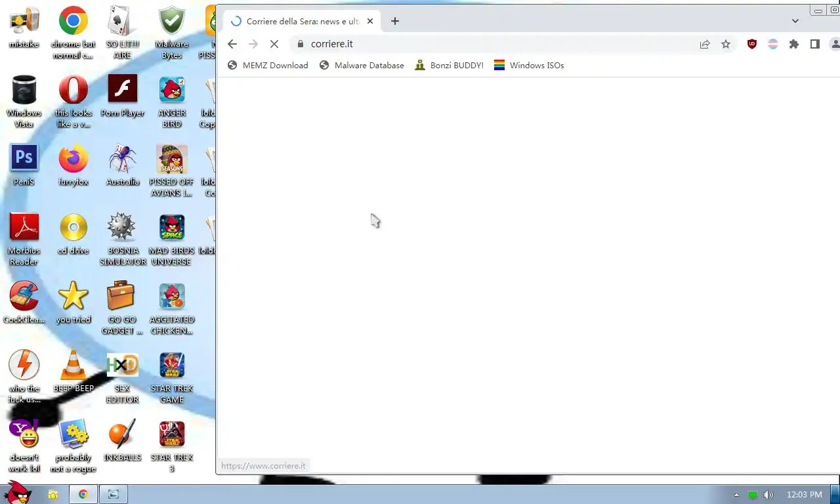This screenshot has height=504, width=840.
Task: Switch to Chrome from the taskbar
Action: [83, 495]
